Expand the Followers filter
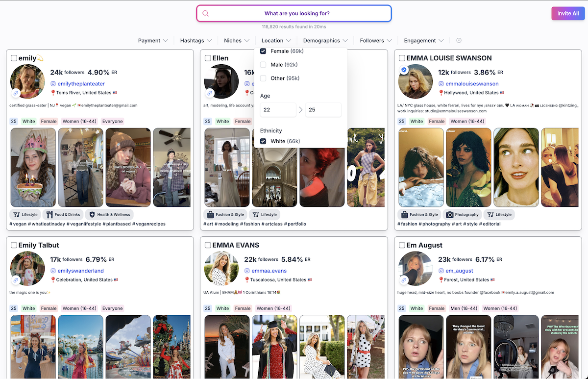 [x=375, y=40]
